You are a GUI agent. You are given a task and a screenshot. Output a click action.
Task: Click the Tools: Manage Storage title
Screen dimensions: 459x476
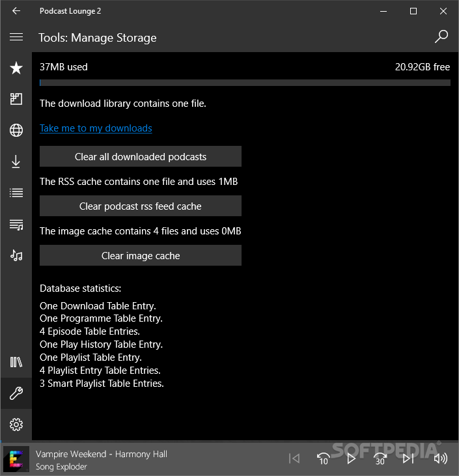click(x=98, y=38)
